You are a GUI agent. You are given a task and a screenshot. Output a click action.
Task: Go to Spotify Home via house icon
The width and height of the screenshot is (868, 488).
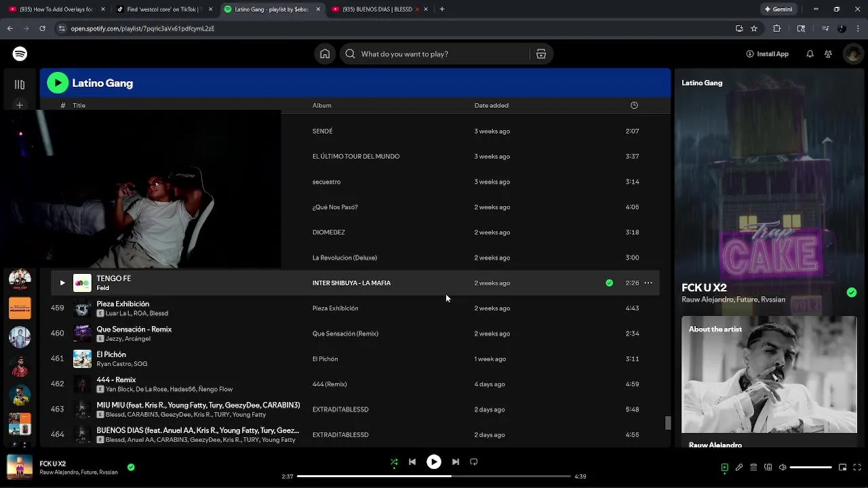pyautogui.click(x=325, y=54)
